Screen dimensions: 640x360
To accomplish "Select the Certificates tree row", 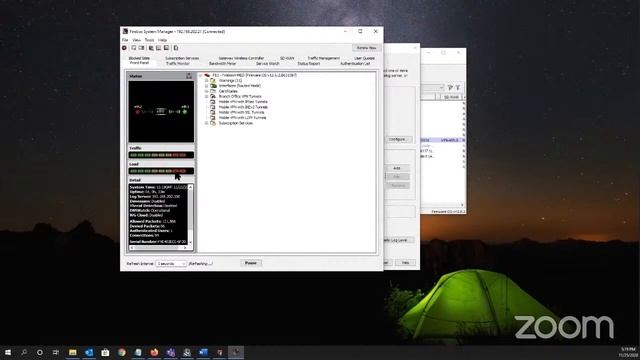I will tap(228, 91).
